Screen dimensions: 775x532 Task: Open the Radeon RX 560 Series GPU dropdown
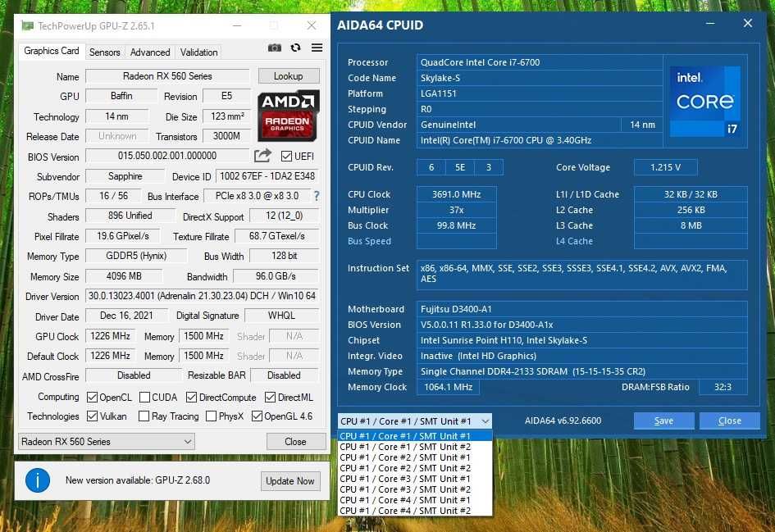(107, 442)
